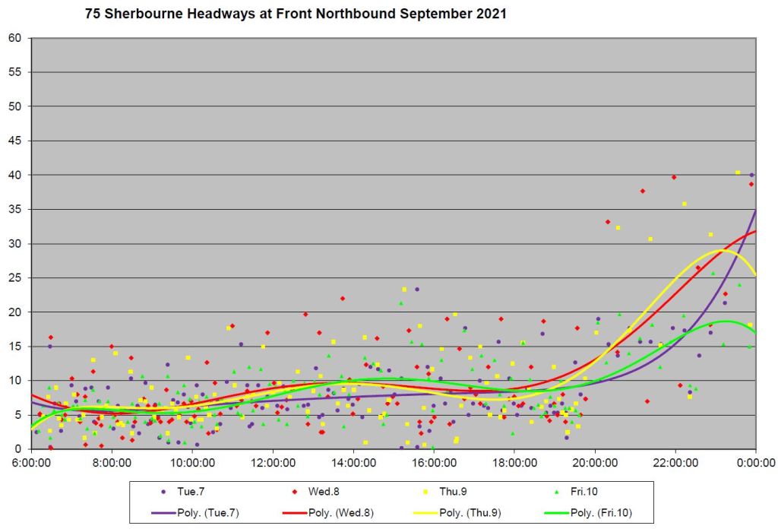
Task: Click the 6:00:00 x-axis label
Action: click(31, 462)
